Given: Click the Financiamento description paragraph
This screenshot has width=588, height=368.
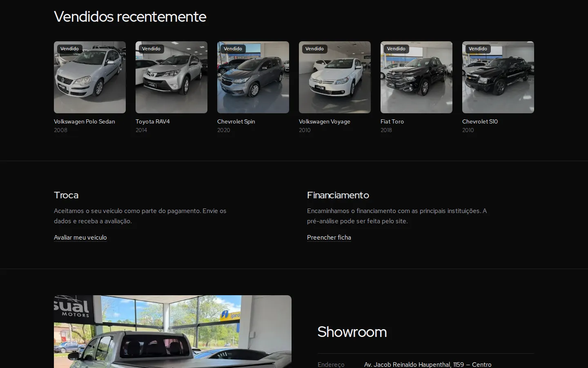Looking at the screenshot, I should click(397, 216).
